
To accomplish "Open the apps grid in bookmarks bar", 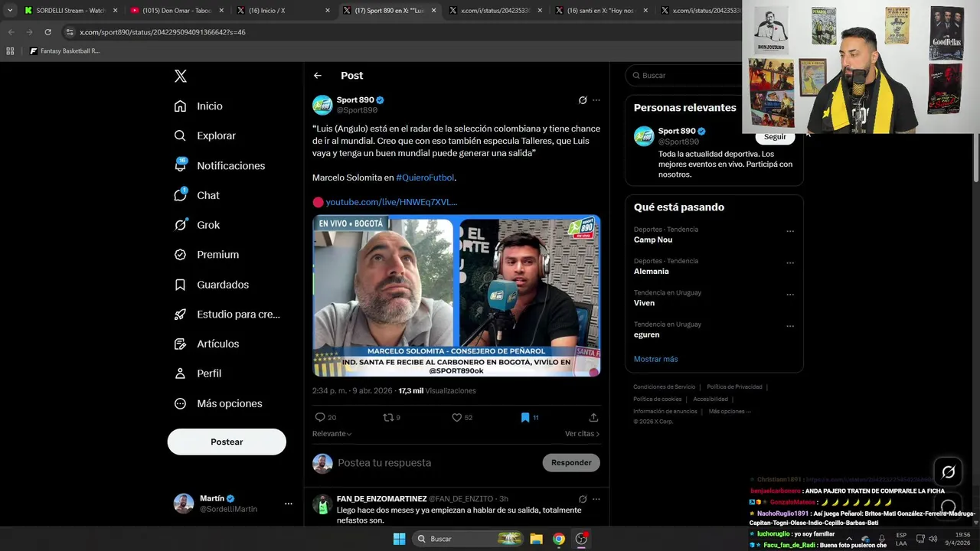I will [x=10, y=51].
